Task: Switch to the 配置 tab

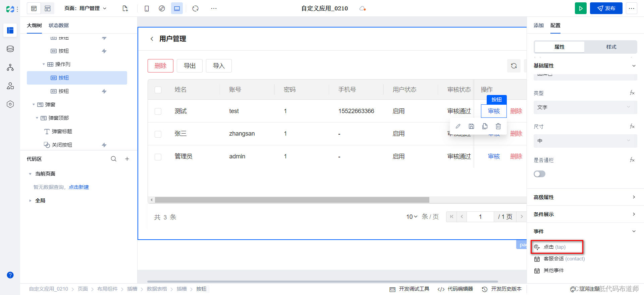Action: coord(555,26)
